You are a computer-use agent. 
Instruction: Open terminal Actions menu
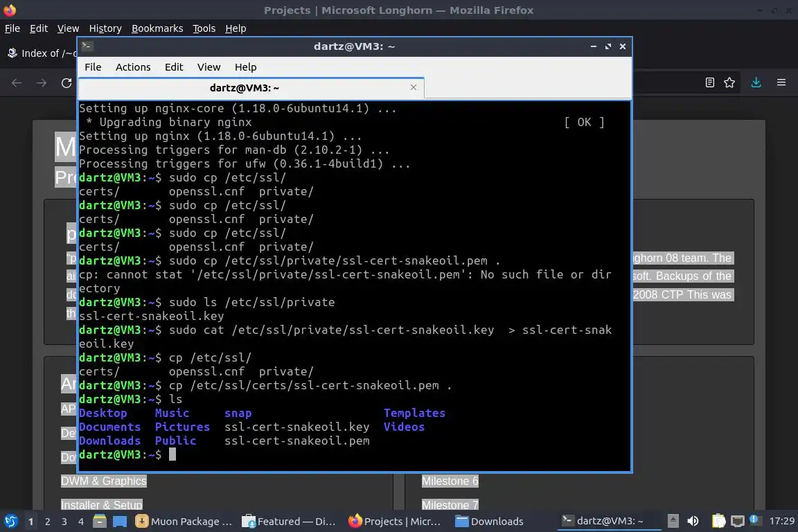[133, 67]
